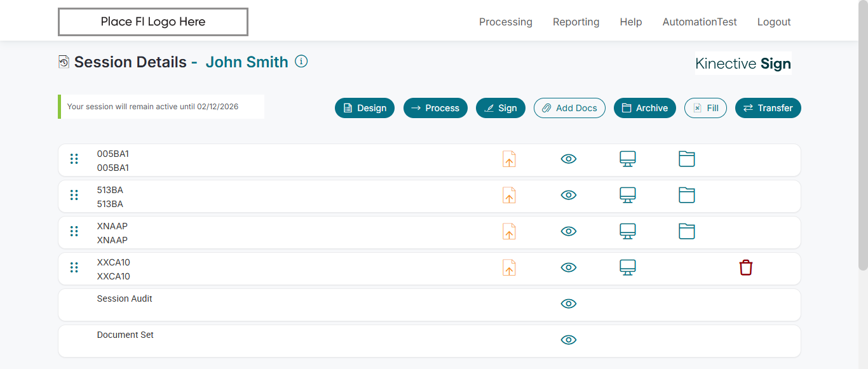Grab the drag handle for 005BA1
Image resolution: width=868 pixels, height=369 pixels.
tap(74, 159)
